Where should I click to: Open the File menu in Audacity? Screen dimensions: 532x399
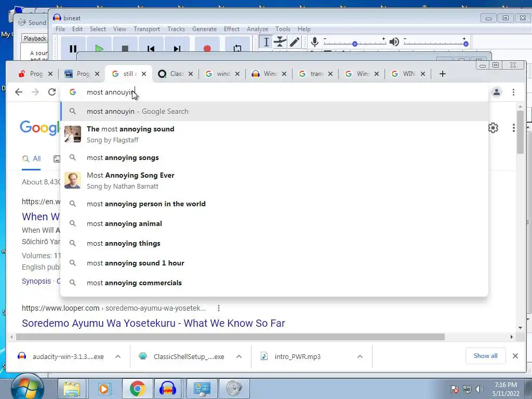pos(60,29)
